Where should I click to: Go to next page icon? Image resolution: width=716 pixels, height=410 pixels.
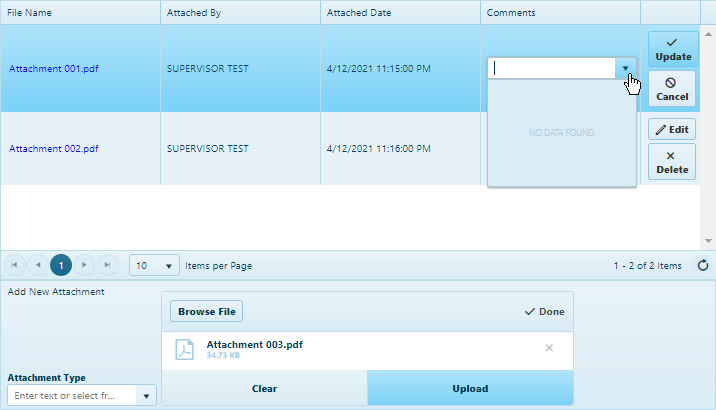coord(84,265)
